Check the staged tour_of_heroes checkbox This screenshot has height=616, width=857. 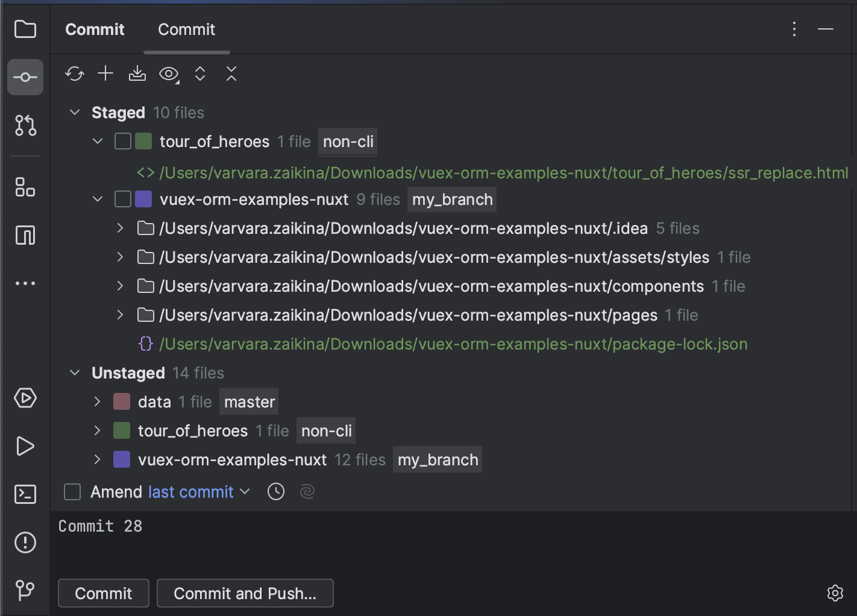pyautogui.click(x=123, y=141)
